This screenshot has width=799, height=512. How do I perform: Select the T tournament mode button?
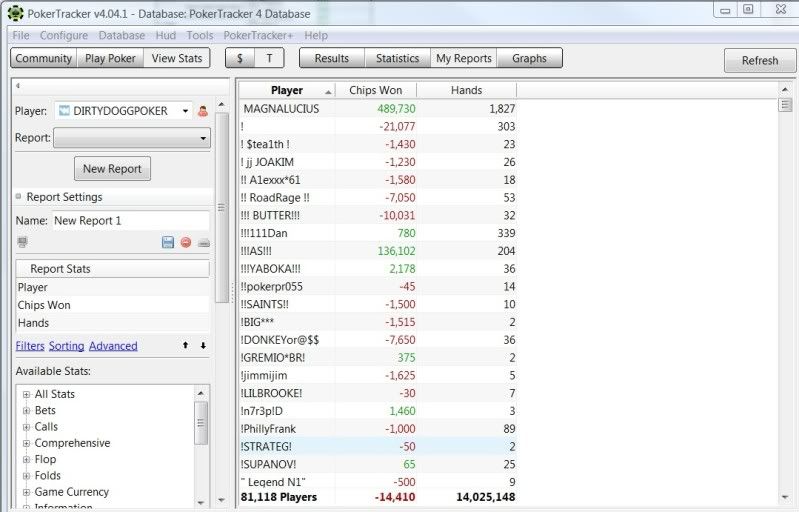pos(269,58)
